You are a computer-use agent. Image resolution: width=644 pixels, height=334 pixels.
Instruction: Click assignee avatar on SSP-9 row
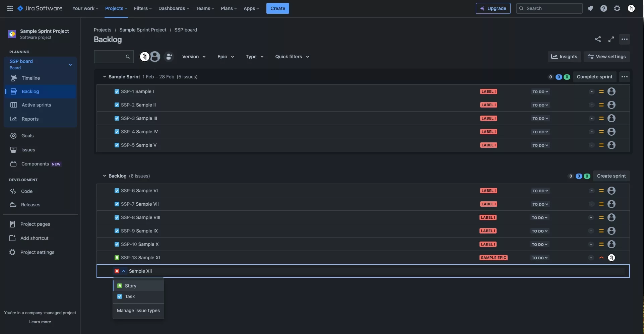[611, 231]
